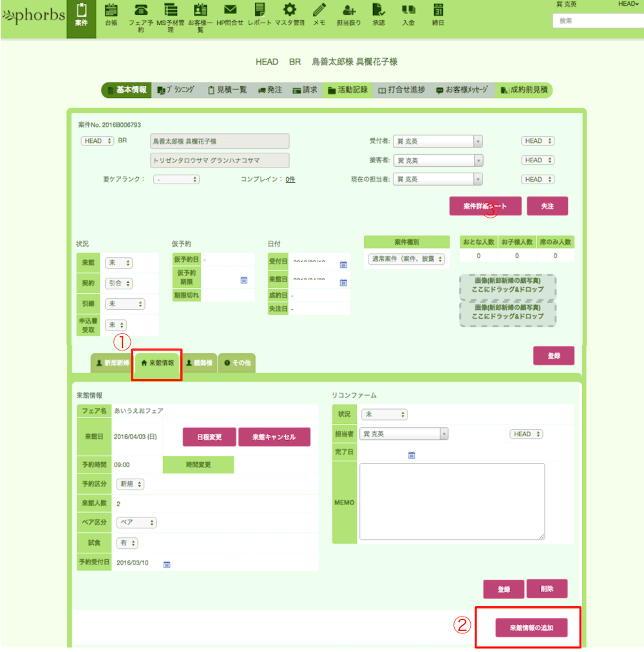Image resolution: width=644 pixels, height=652 pixels.
Task: Switch to the お客様メッセージ tab
Action: pos(462,90)
